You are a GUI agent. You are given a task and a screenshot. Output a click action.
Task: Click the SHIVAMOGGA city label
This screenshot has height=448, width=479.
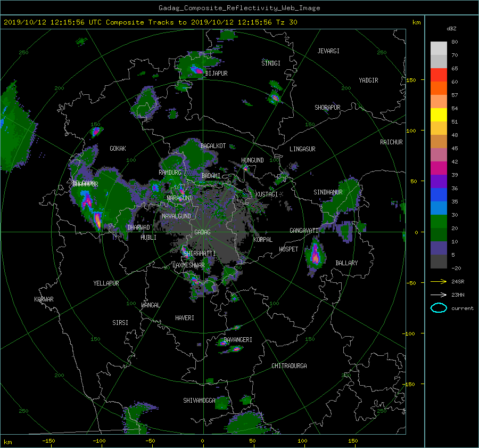pos(199,401)
